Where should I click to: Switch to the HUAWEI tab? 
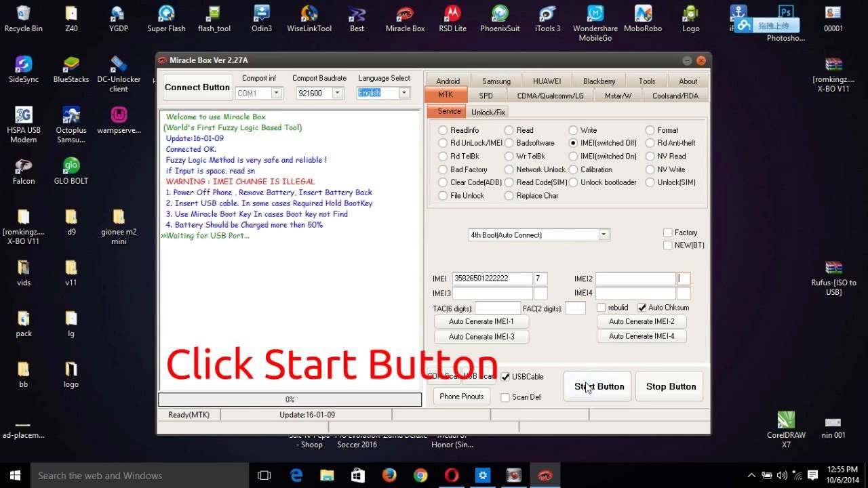point(547,81)
